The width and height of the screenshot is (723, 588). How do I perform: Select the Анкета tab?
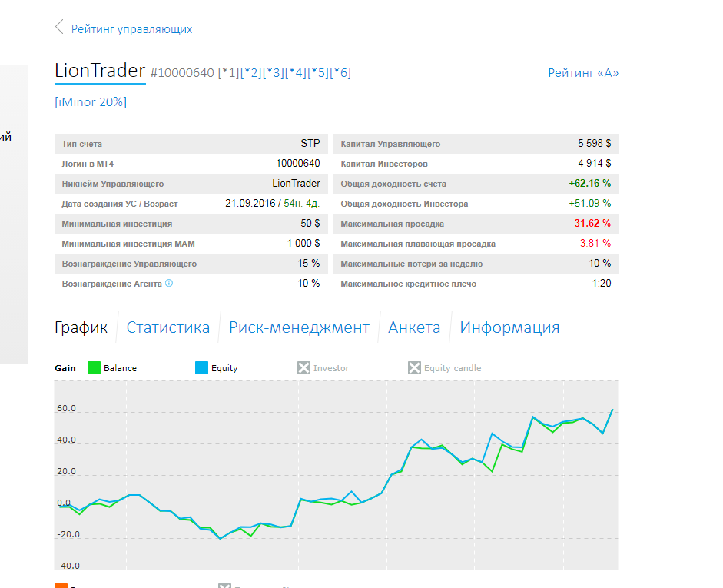tap(414, 327)
